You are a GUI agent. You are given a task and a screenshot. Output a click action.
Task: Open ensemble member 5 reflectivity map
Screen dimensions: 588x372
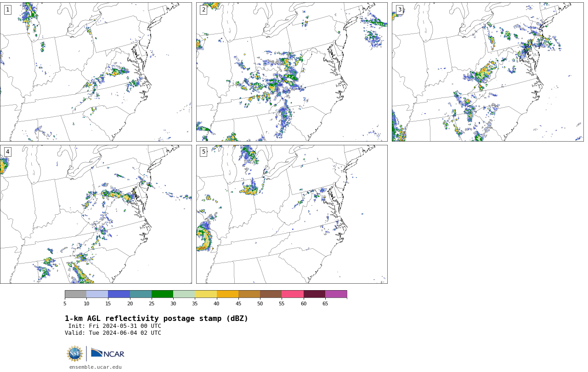tap(292, 214)
